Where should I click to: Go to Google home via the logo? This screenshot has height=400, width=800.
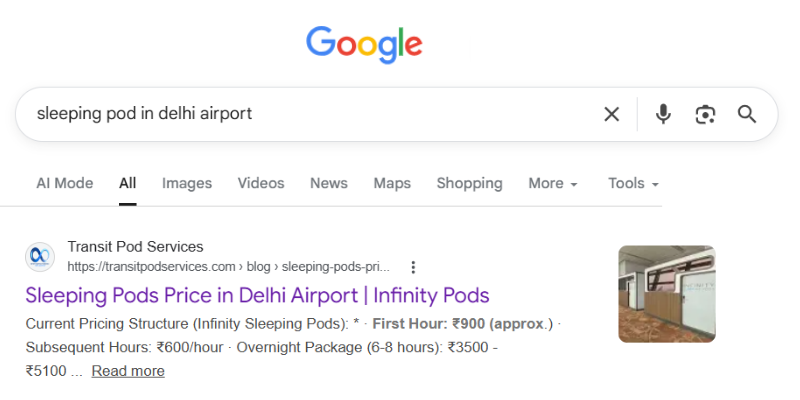click(x=364, y=44)
